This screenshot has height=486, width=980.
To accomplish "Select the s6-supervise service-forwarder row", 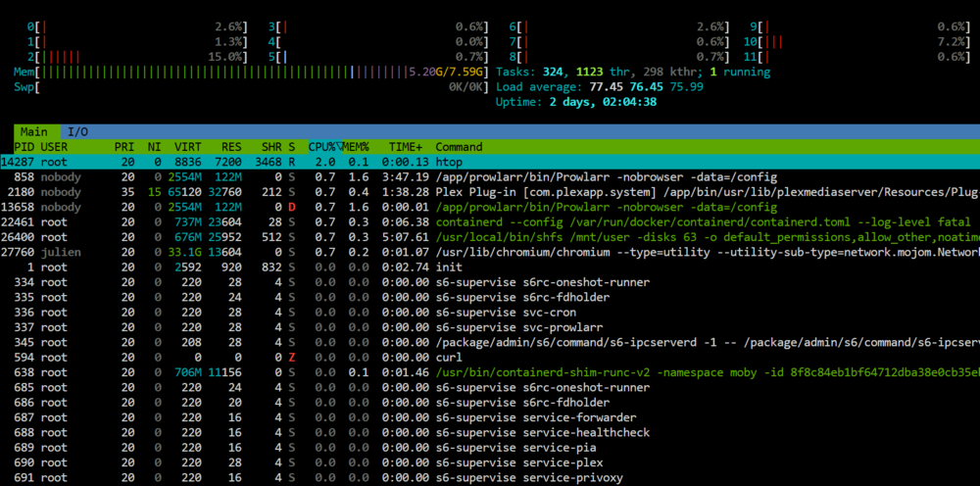I will coord(490,417).
